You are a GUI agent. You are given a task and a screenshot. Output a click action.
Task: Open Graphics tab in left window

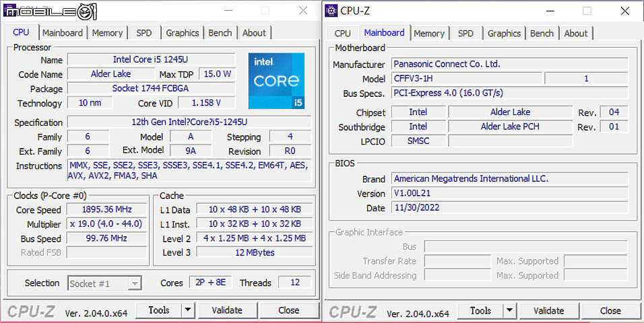tap(183, 33)
